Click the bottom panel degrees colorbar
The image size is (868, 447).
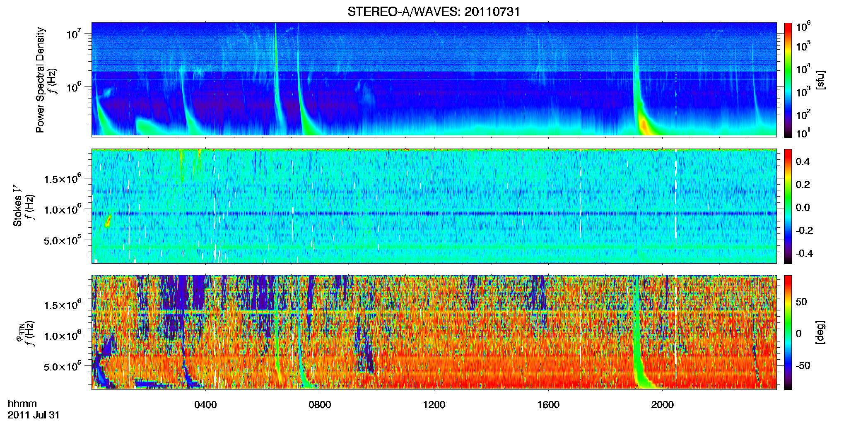point(788,332)
